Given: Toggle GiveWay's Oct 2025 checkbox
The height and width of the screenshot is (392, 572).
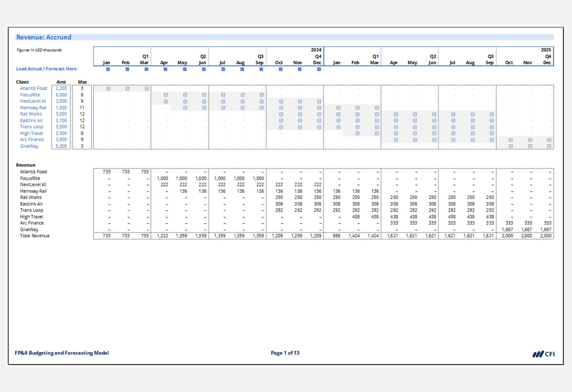Looking at the screenshot, I should pyautogui.click(x=510, y=146).
